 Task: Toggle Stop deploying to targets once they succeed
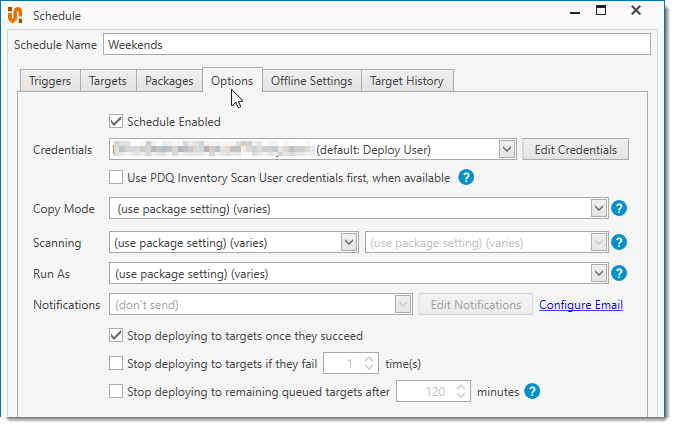click(116, 336)
